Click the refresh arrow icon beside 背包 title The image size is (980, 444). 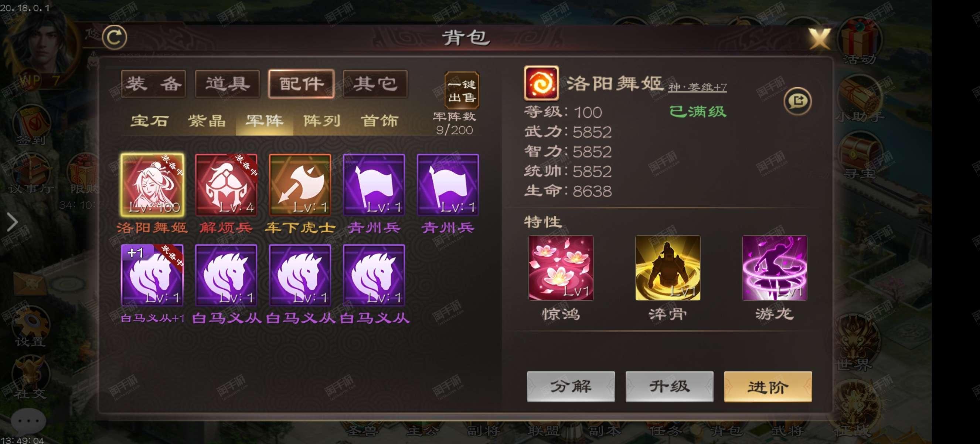click(x=115, y=37)
